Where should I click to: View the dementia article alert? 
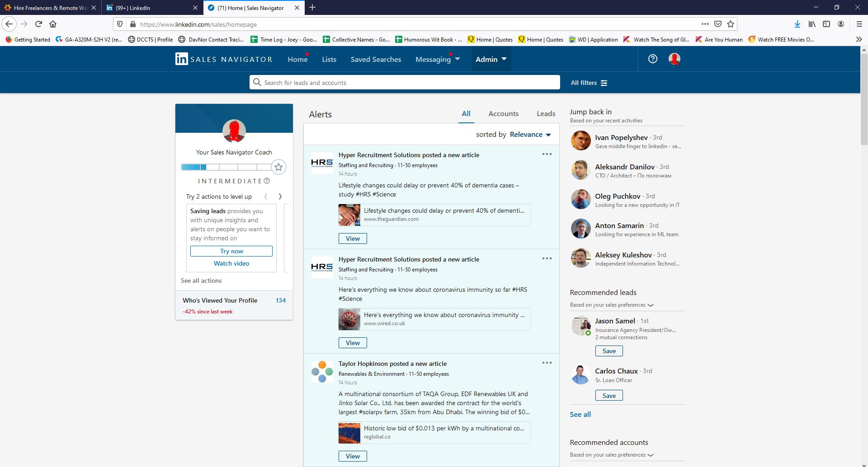353,238
